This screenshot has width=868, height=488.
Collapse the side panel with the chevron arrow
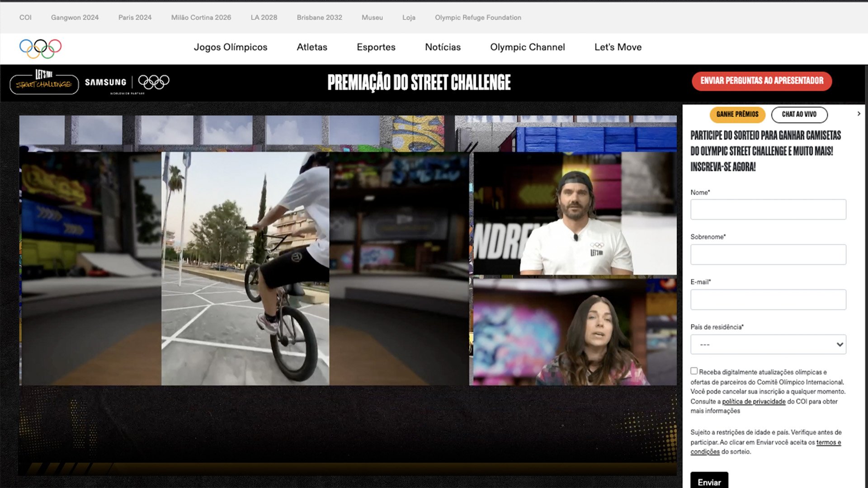point(859,114)
